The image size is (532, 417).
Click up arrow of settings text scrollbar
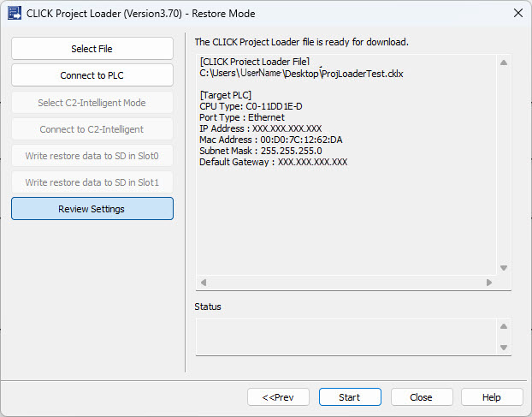click(504, 63)
